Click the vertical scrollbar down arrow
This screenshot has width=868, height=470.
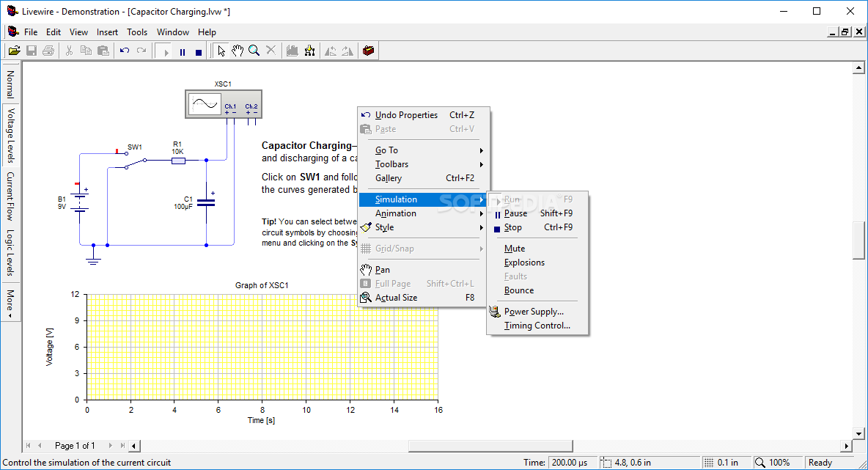[858, 433]
